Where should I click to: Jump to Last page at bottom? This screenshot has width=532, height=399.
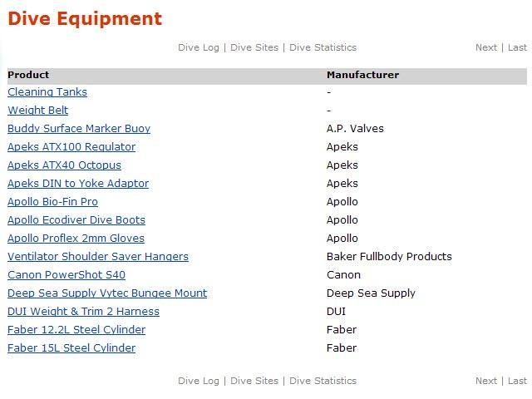point(517,381)
